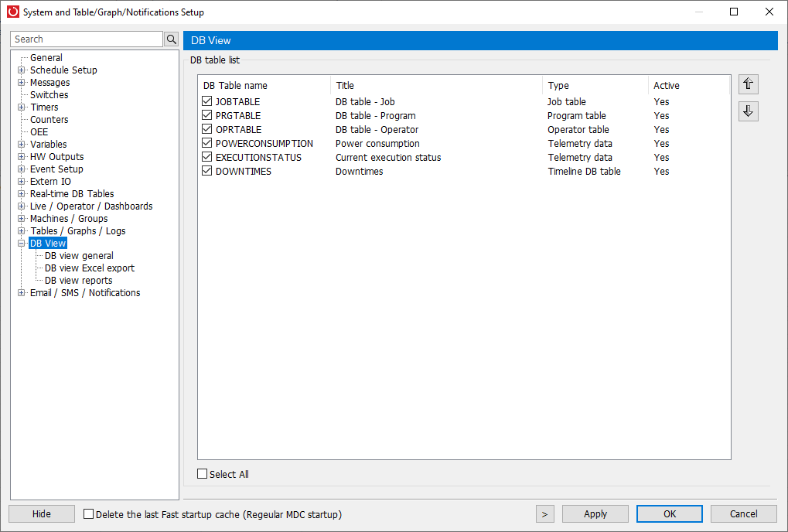Check the Select All checkbox
The height and width of the screenshot is (532, 788).
(202, 474)
